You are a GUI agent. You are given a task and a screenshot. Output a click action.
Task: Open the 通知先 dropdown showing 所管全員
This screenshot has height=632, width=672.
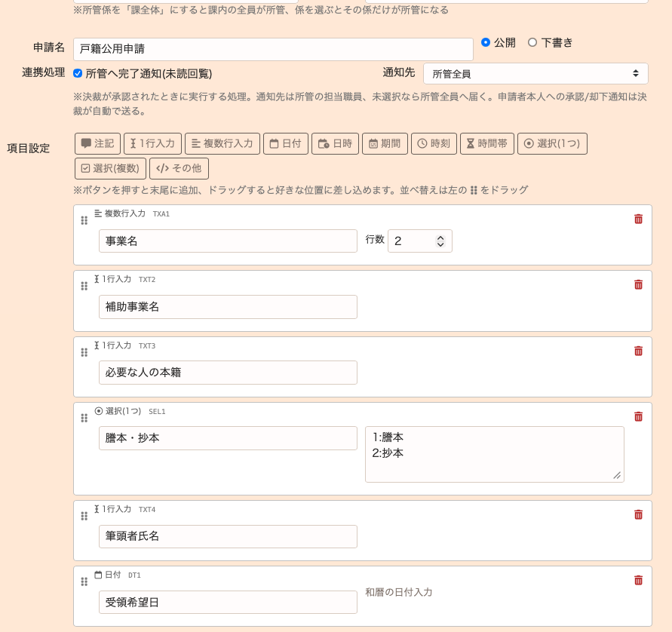(535, 74)
